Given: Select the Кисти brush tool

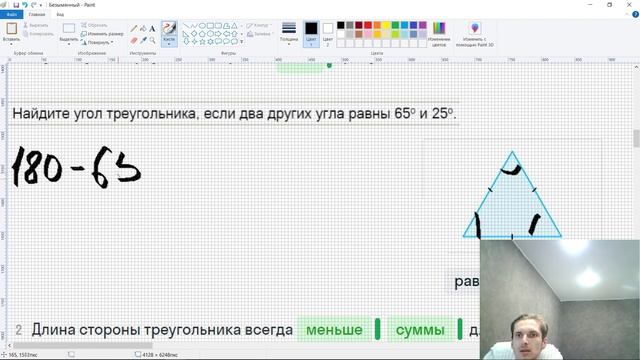Looking at the screenshot, I should (169, 29).
